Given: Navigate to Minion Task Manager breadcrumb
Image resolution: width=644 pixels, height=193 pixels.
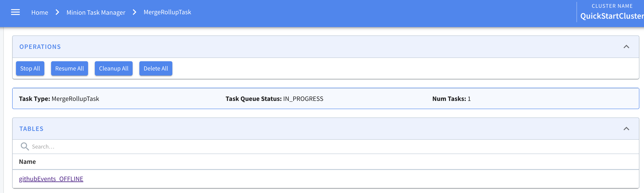Looking at the screenshot, I should tap(96, 13).
